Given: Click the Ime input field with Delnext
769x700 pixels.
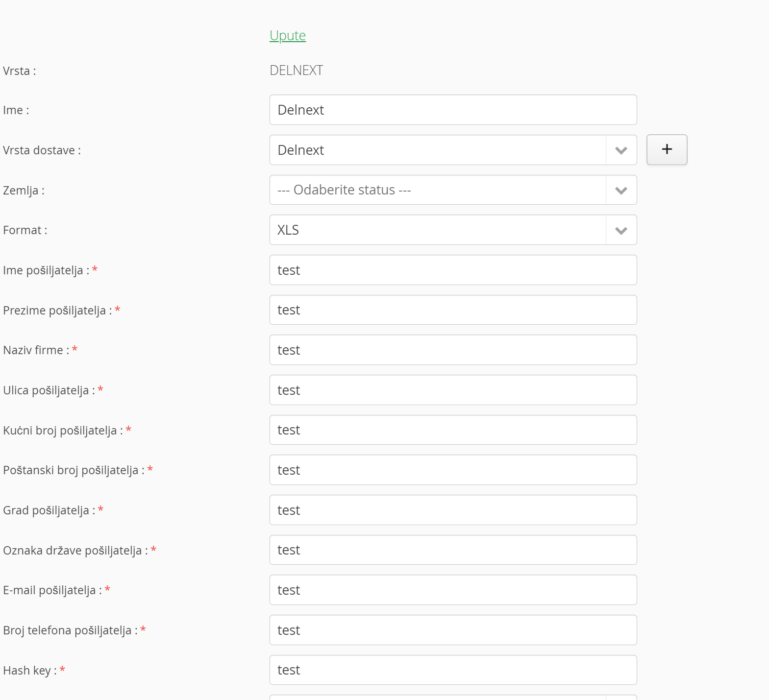Looking at the screenshot, I should (x=453, y=110).
